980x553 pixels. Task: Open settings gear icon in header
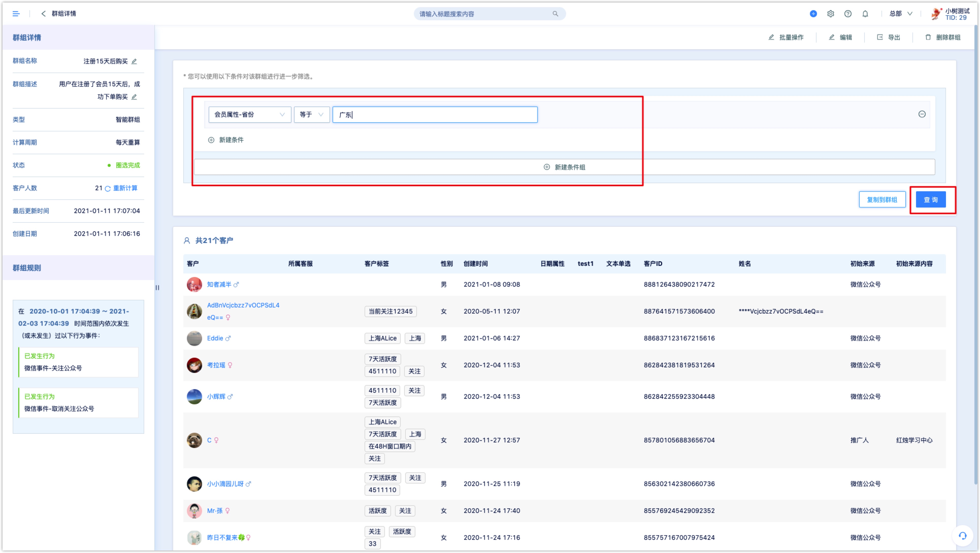830,14
